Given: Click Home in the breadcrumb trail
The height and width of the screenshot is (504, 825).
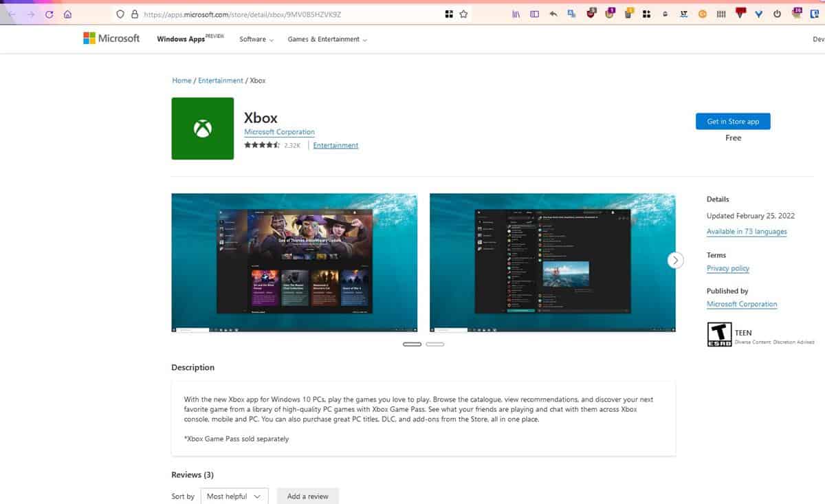Looking at the screenshot, I should [x=181, y=80].
